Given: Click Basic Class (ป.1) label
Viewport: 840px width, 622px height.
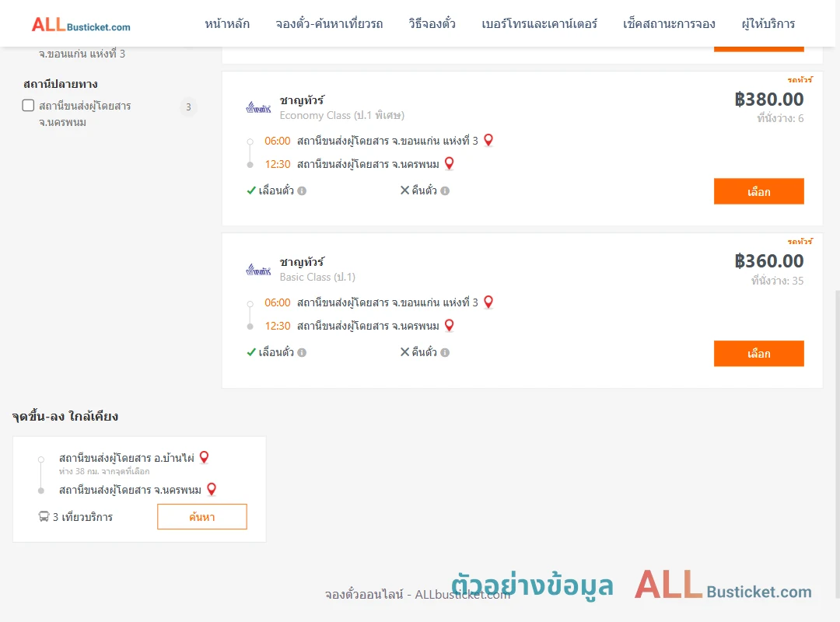Looking at the screenshot, I should pos(317,277).
